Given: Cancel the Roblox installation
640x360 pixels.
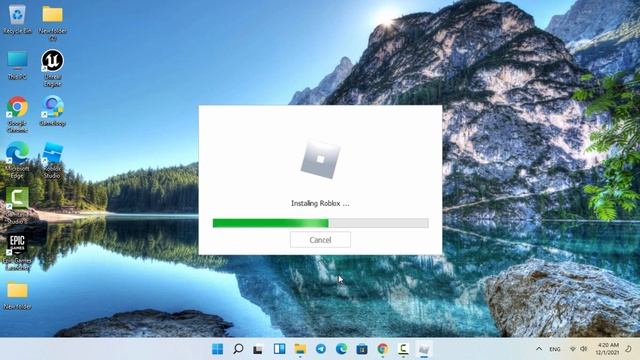Looking at the screenshot, I should coord(320,240).
